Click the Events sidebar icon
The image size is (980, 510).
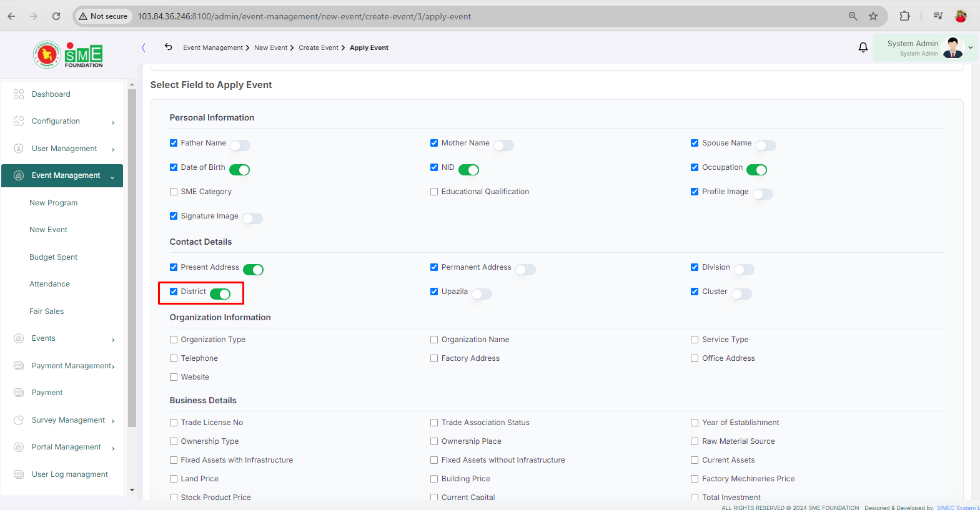(x=19, y=338)
